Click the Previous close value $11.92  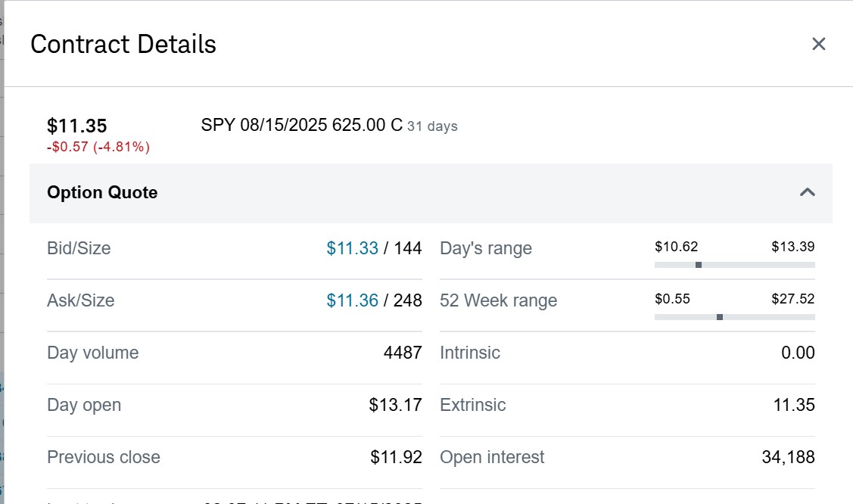point(396,457)
